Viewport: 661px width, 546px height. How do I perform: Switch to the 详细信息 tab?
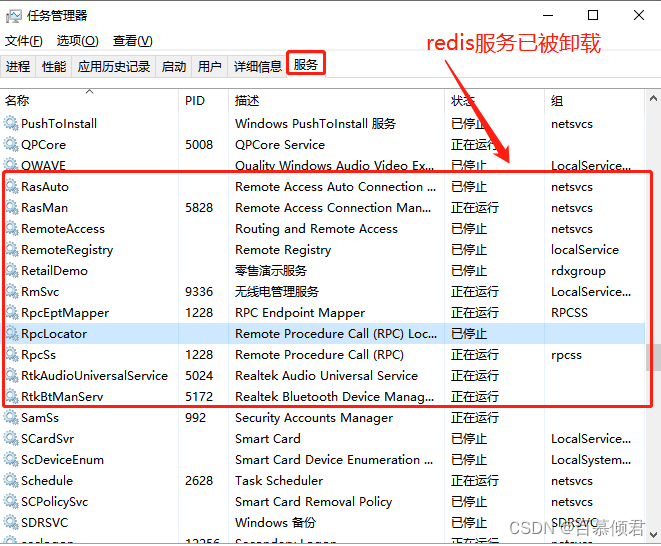tap(258, 66)
